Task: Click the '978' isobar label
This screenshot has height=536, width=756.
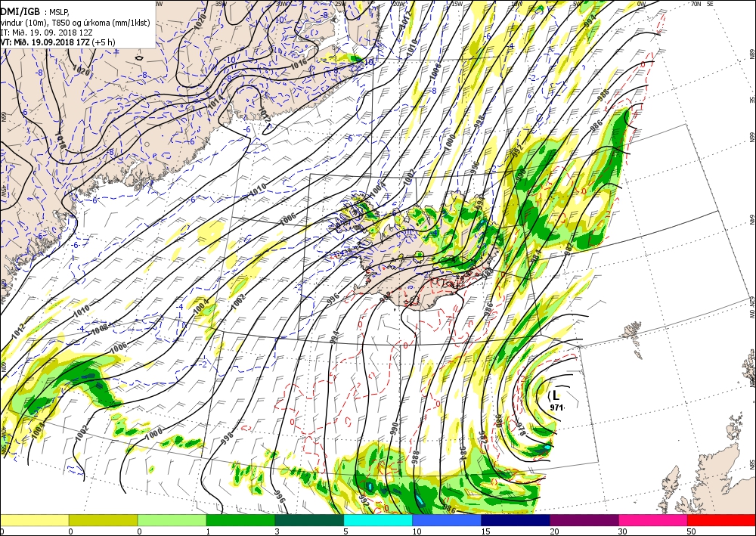Action: 520,429
